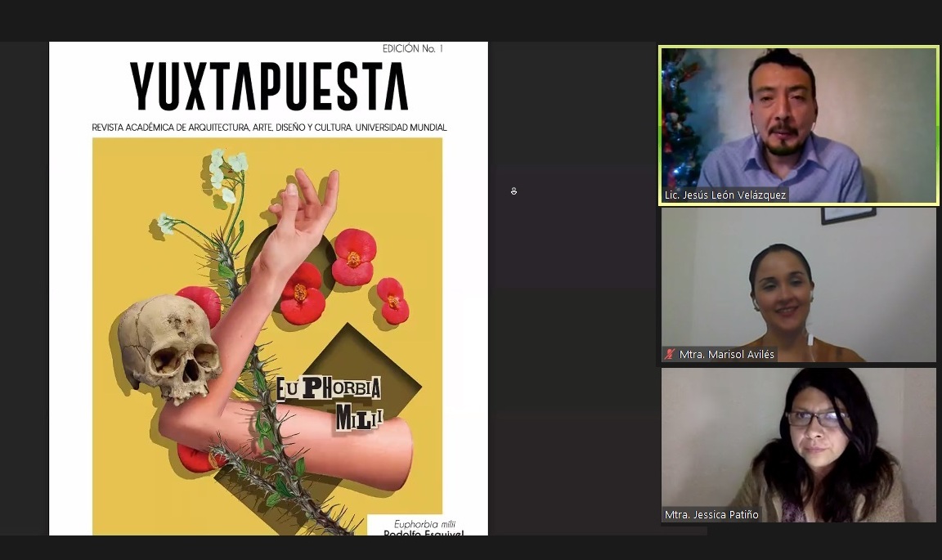942x560 pixels.
Task: Select Lic. Jesús León Velázquez's video tile
Action: tap(798, 123)
